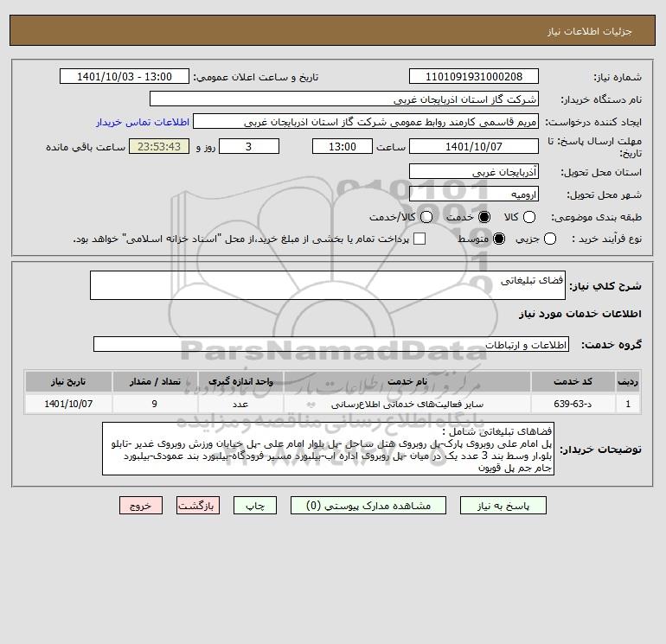This screenshot has width=666, height=644.
Task: Click the بازگشت back button
Action: point(198,506)
